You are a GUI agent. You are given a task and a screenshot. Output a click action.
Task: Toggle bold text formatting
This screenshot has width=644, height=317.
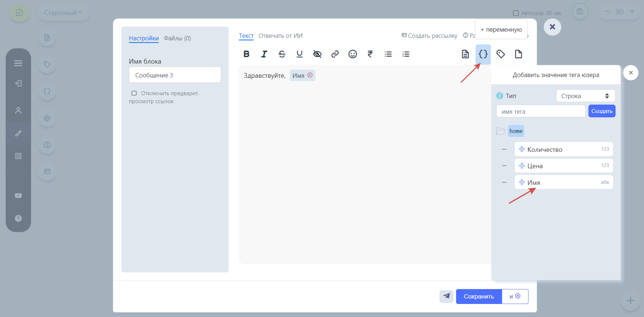[246, 54]
